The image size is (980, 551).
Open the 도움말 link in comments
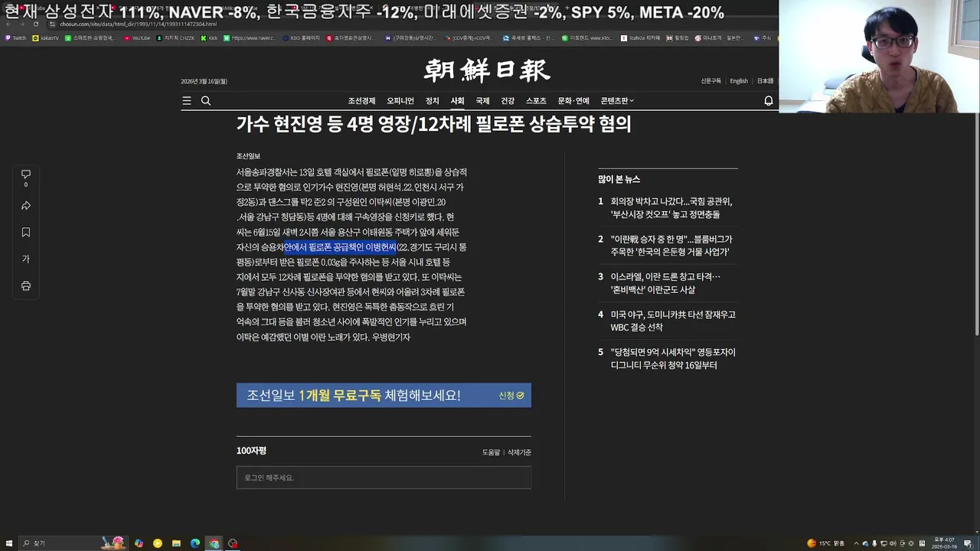click(491, 452)
